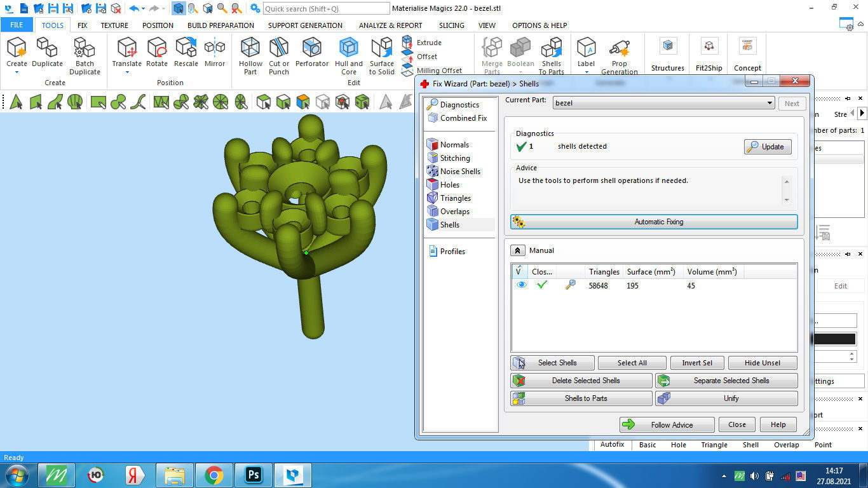Switch to the Overlap bottom tab
Viewport: 868px width, 488px height.
click(786, 445)
